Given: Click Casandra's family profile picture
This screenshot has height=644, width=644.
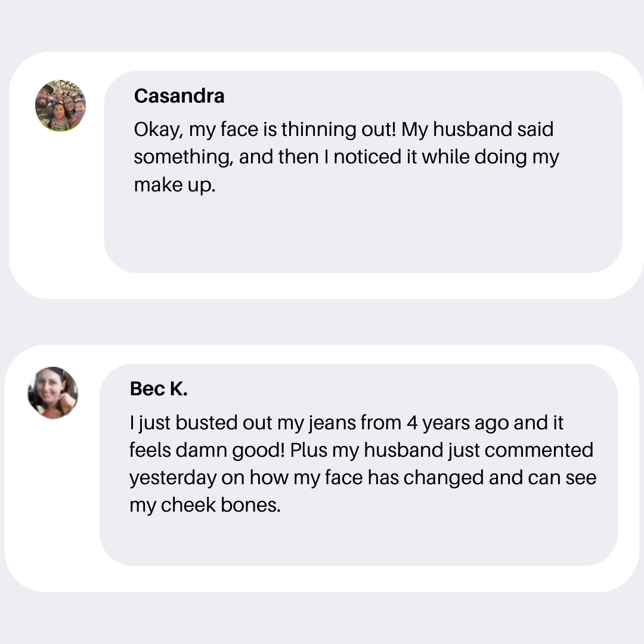Looking at the screenshot, I should click(60, 106).
